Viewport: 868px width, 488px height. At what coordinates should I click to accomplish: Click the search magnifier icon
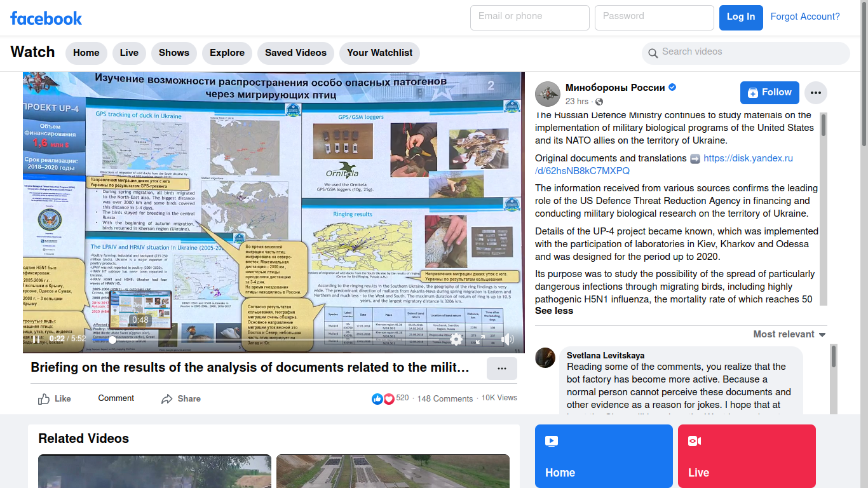[x=653, y=53]
